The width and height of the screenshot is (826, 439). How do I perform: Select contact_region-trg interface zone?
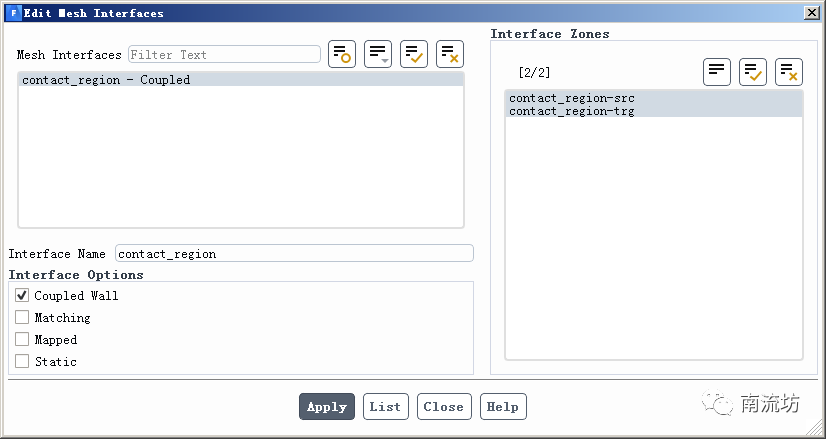pyautogui.click(x=571, y=111)
